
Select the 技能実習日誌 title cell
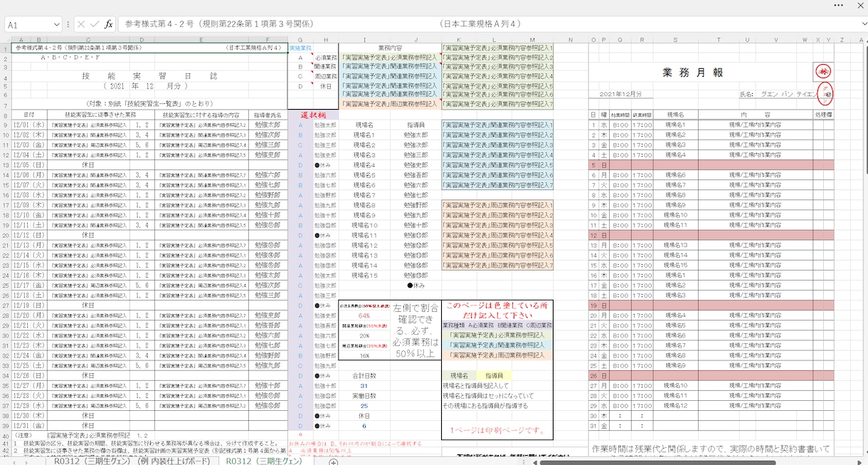coord(149,75)
